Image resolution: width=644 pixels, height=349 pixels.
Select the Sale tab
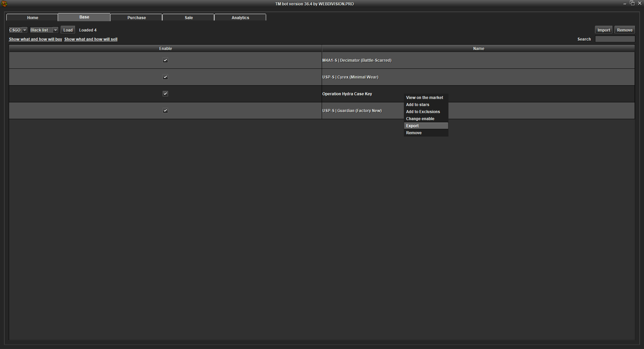point(189,17)
